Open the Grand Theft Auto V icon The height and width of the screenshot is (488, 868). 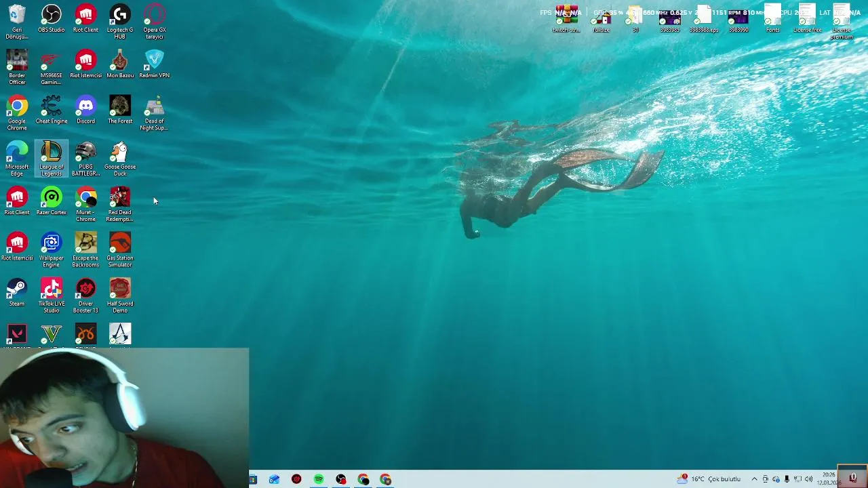[52, 336]
